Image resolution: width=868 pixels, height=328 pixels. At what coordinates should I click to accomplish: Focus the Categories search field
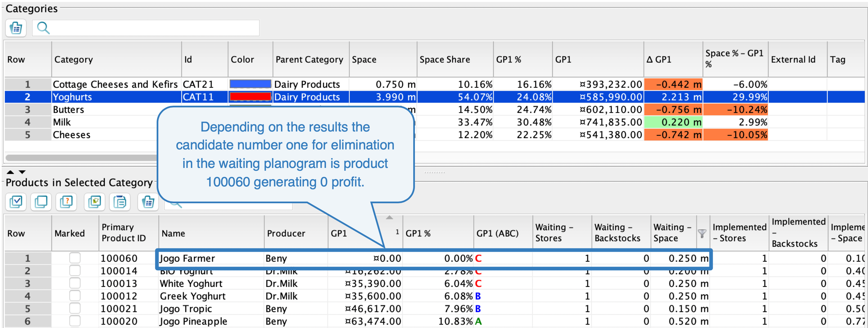click(146, 28)
